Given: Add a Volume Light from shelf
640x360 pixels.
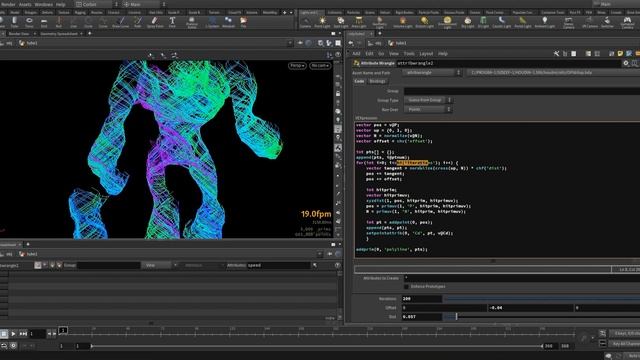Looking at the screenshot, I should [402, 22].
